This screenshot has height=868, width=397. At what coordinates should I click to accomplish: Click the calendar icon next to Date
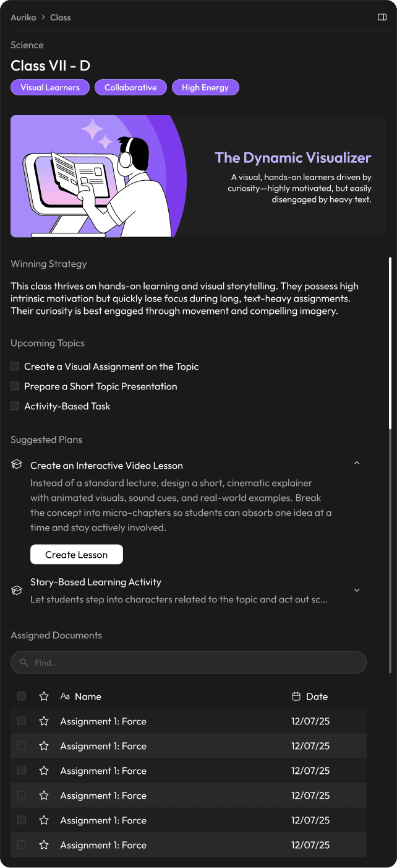[296, 697]
